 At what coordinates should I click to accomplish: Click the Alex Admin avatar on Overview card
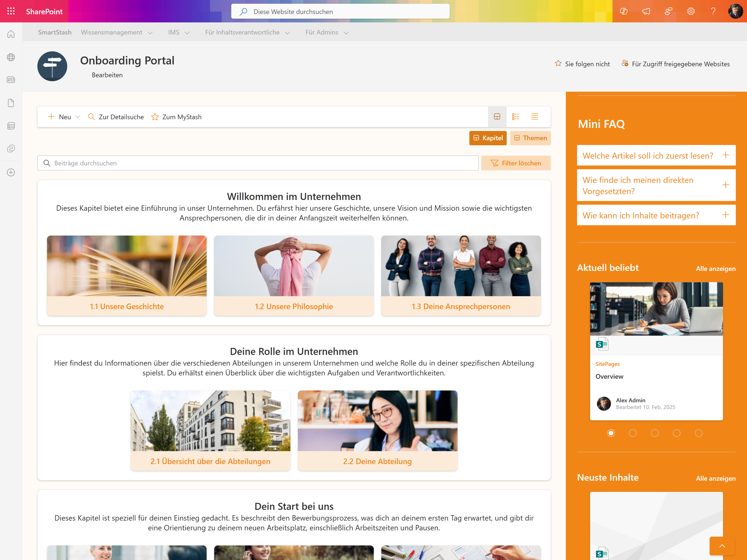[603, 403]
